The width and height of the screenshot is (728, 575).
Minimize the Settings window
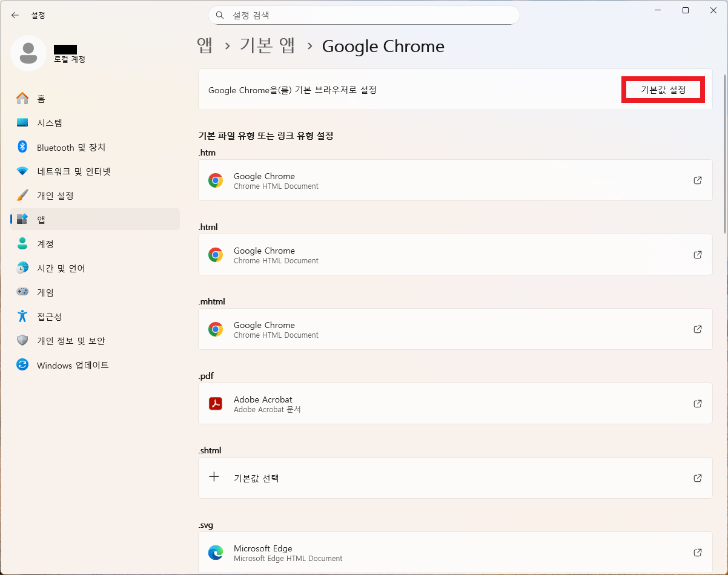[658, 10]
